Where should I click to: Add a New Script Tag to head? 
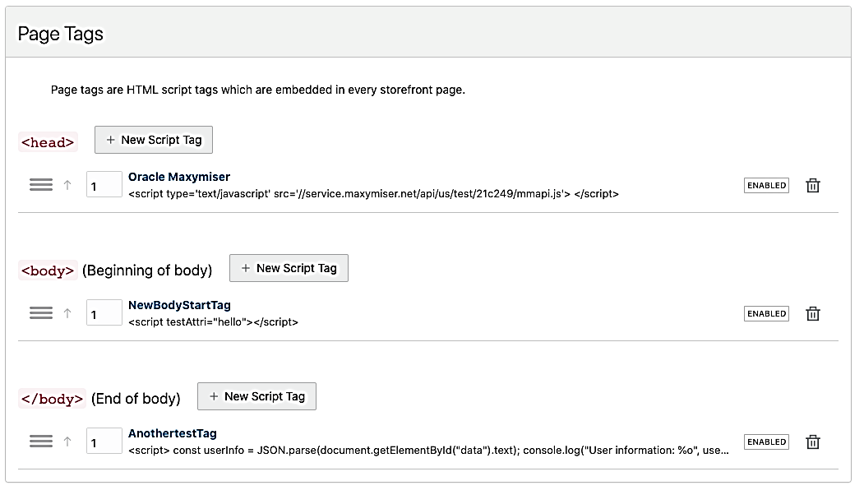click(154, 140)
